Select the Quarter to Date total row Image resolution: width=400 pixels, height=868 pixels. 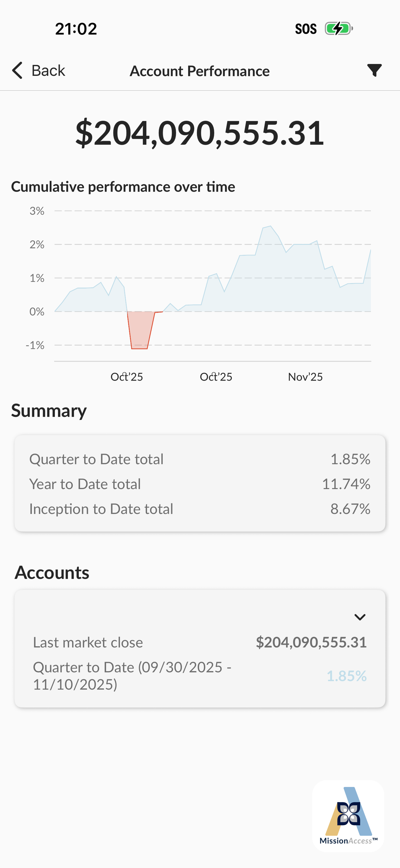tap(200, 459)
